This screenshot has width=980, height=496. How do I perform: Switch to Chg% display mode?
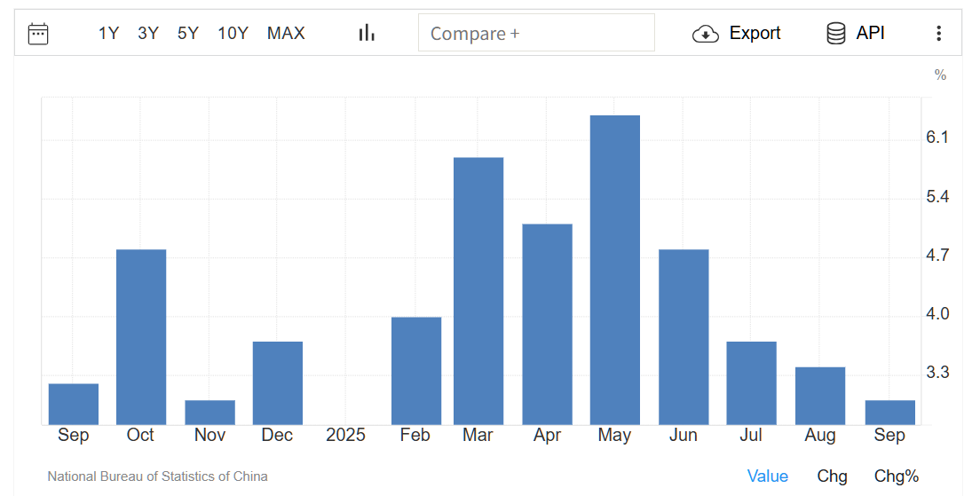[x=896, y=476]
